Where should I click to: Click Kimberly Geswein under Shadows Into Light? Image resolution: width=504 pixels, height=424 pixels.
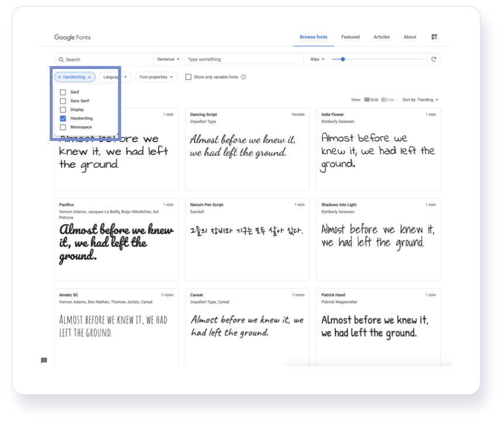coord(337,212)
